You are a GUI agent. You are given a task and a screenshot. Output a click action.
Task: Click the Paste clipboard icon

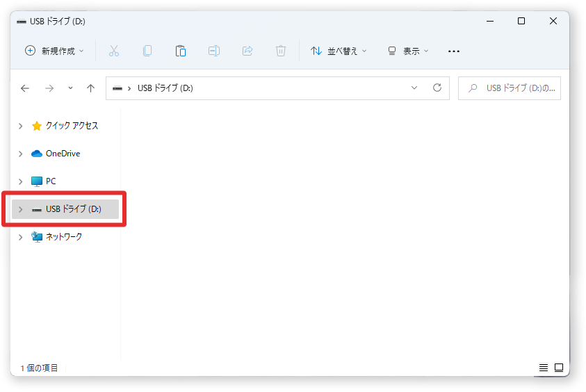click(x=181, y=51)
